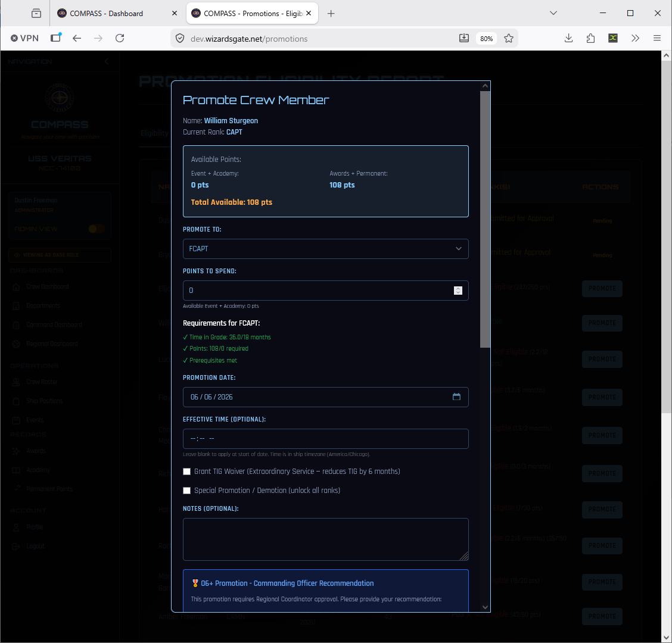Open the Promote To rank dropdown
This screenshot has height=643, width=672.
[325, 249]
